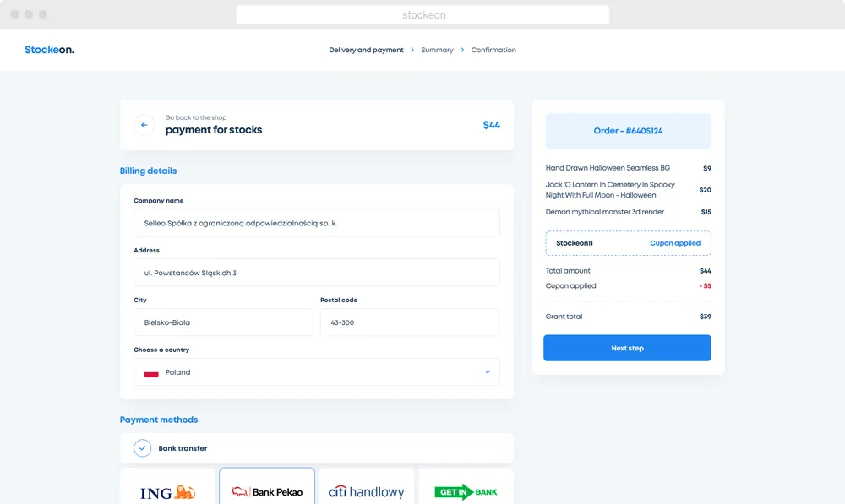Edit the Address field
The height and width of the screenshot is (504, 845).
316,273
